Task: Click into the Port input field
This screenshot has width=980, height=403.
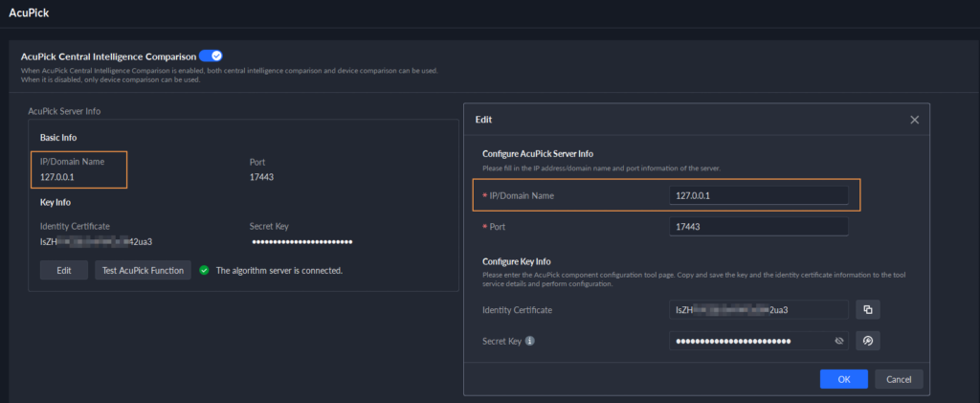Action: (758, 227)
